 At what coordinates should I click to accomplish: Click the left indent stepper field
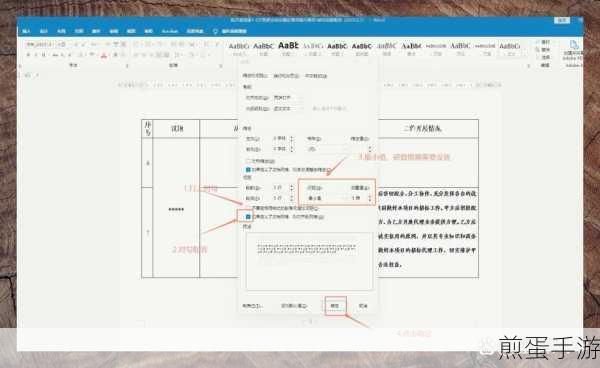283,138
